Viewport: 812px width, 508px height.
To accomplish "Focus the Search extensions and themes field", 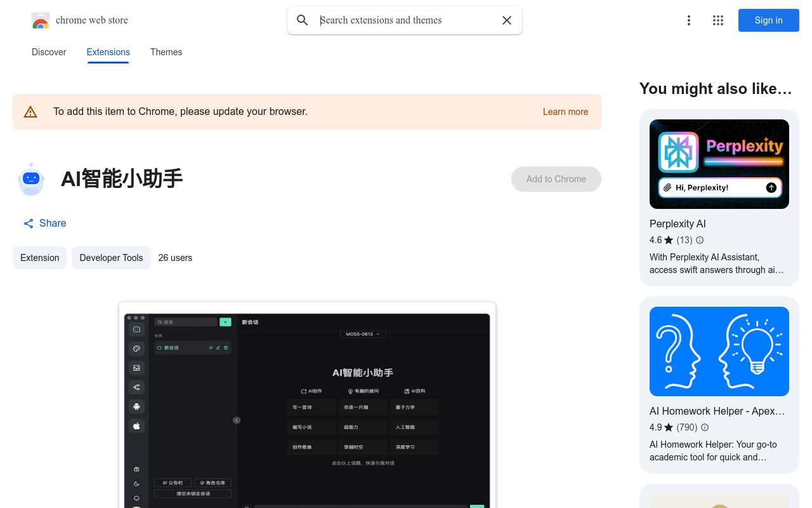I will coord(406,20).
